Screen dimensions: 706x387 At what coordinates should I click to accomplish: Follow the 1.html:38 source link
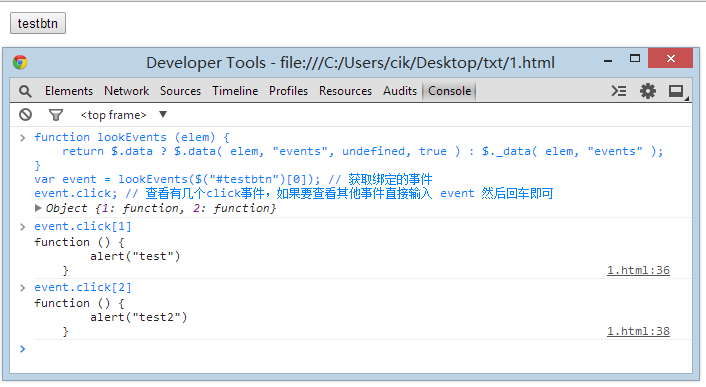pyautogui.click(x=638, y=331)
